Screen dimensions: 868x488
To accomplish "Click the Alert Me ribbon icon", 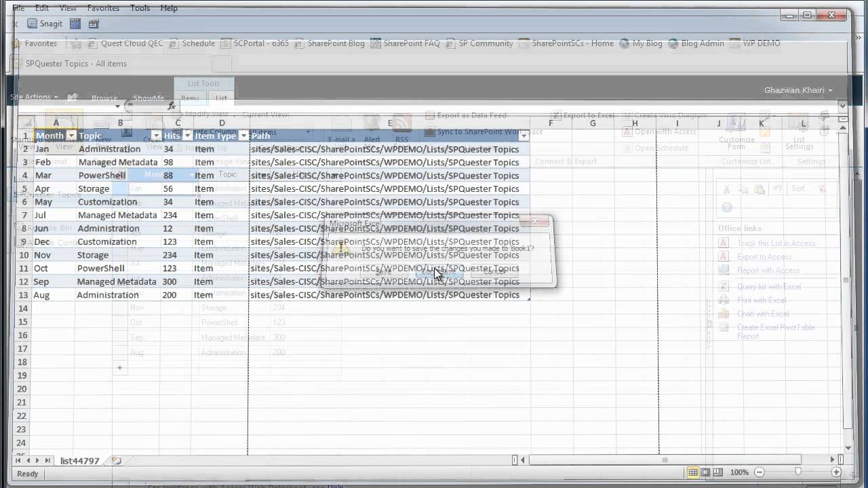I will (x=372, y=130).
